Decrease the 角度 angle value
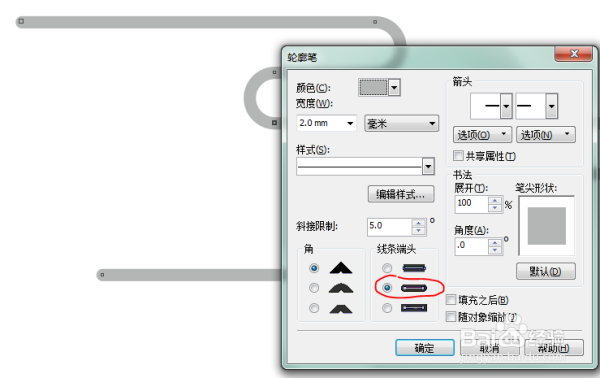Screen dimensions: 600x378 pos(495,250)
